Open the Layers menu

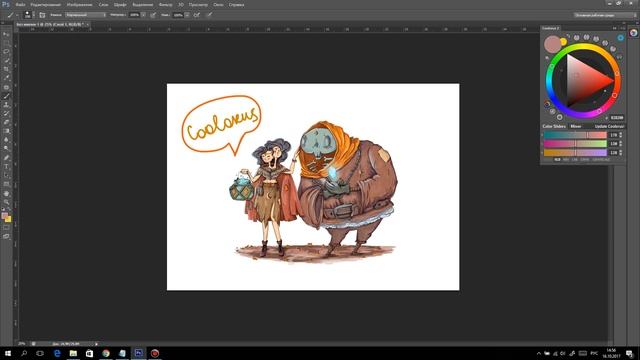(x=103, y=4)
